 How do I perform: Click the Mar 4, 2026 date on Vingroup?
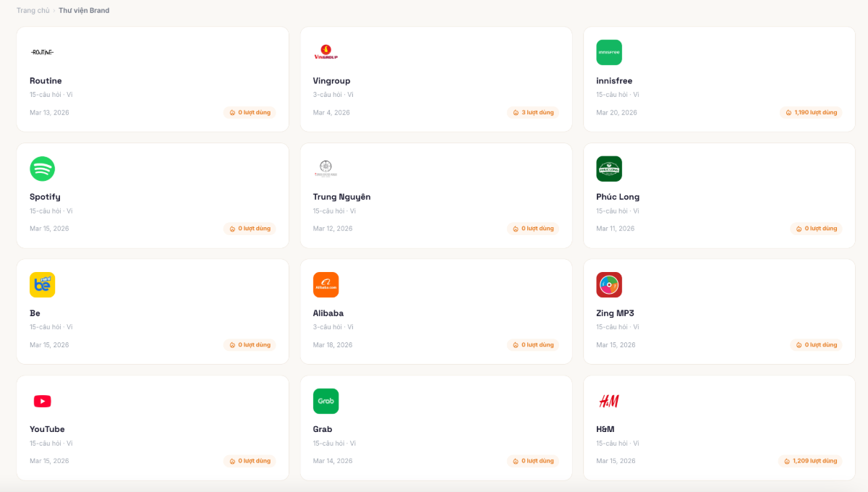[331, 113]
